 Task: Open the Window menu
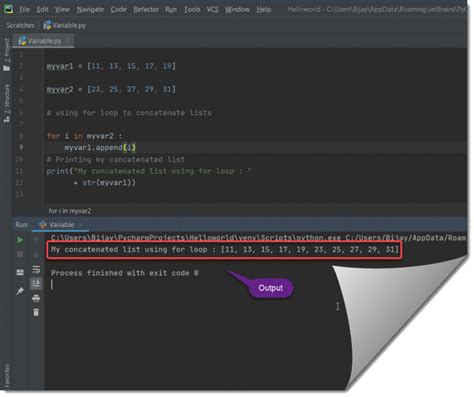tap(237, 9)
